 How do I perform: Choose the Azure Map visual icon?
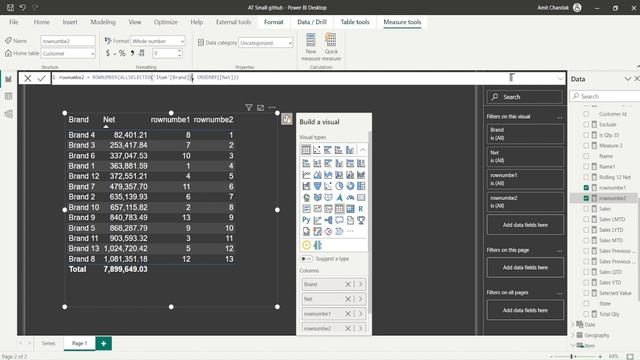click(x=339, y=198)
